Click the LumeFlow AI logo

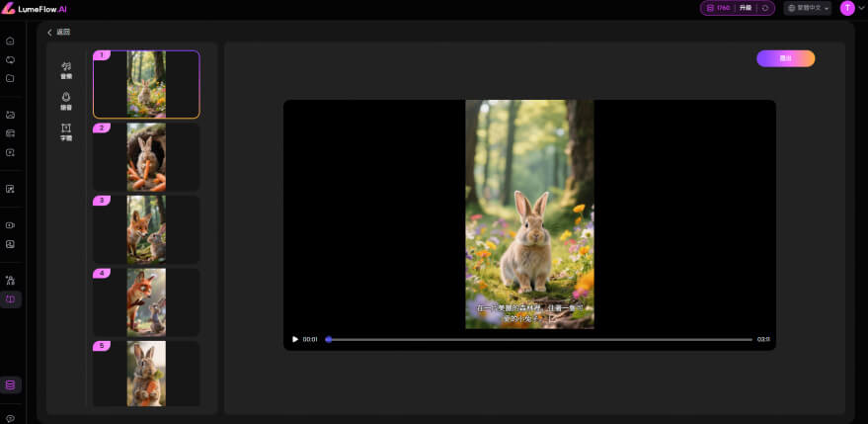(x=35, y=8)
